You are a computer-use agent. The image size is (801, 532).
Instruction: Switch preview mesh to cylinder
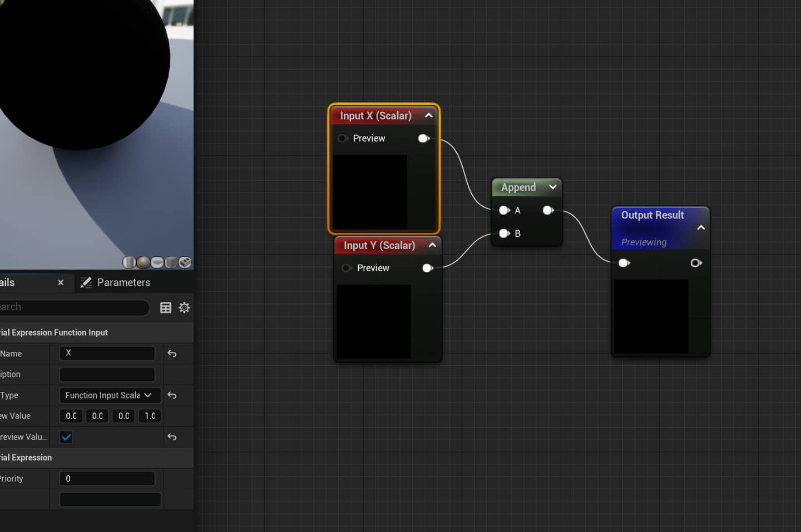(129, 262)
